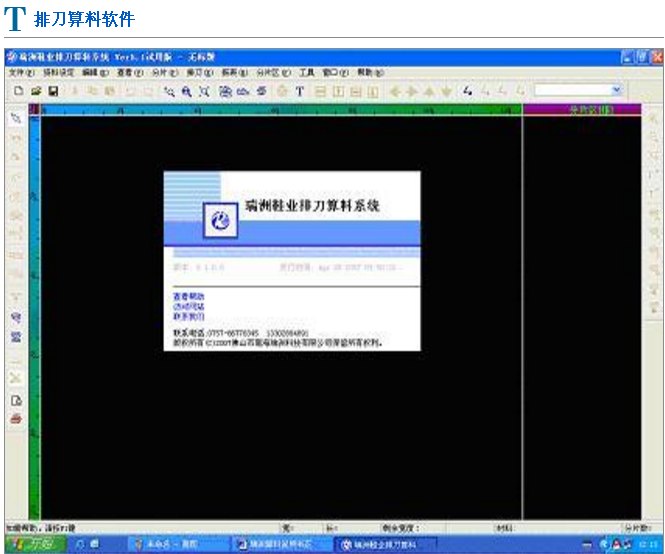The image size is (665, 554).
Task: Open the toolbar combo box dropdown arrow
Action: pos(616,90)
